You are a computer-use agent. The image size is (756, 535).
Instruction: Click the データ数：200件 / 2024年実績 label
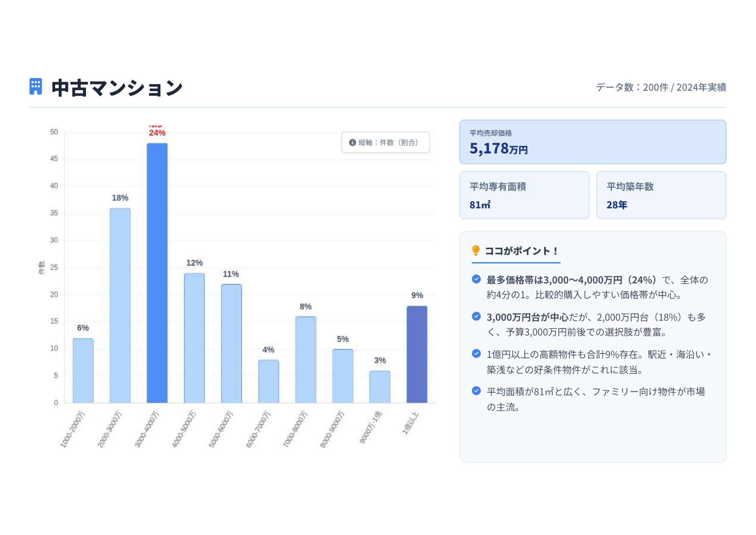point(661,88)
